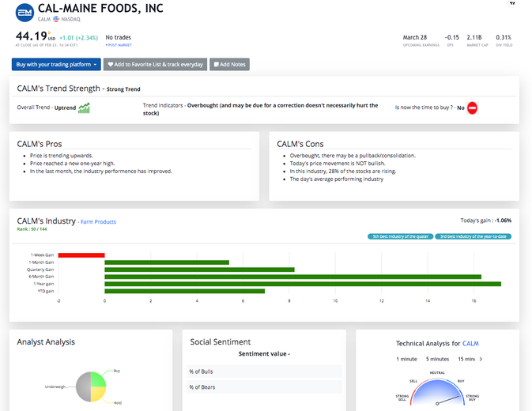Click the YTD gain bar

pos(185,291)
